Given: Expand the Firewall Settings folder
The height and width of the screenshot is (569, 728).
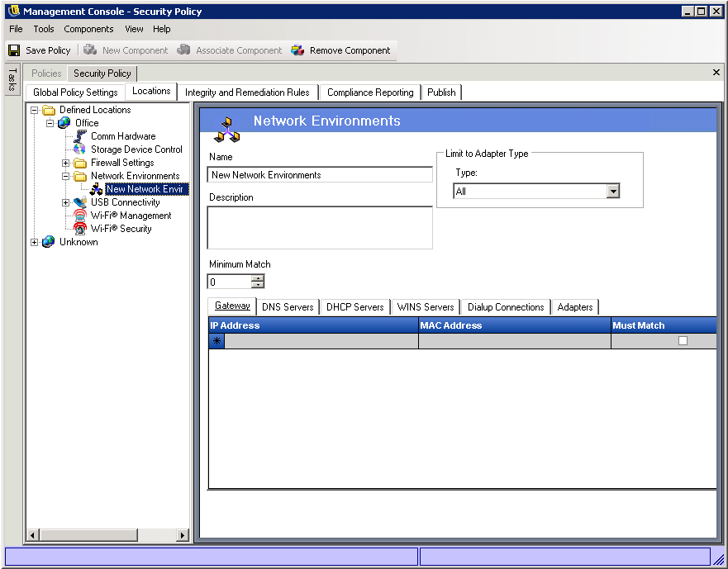Looking at the screenshot, I should tap(66, 163).
